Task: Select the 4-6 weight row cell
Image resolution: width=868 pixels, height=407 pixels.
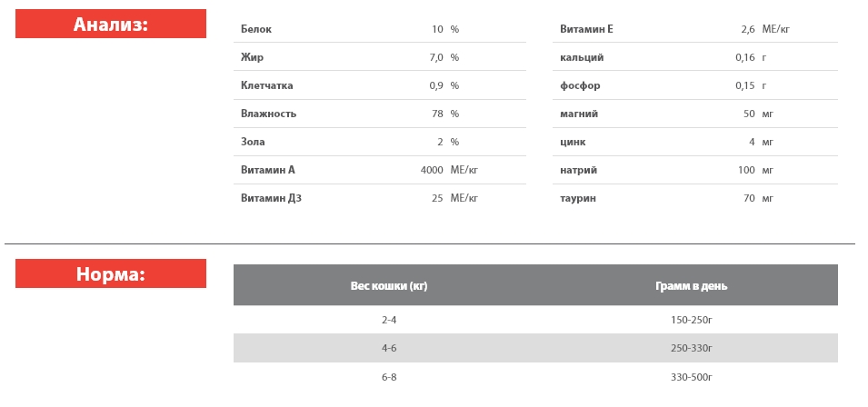Action: (x=389, y=348)
